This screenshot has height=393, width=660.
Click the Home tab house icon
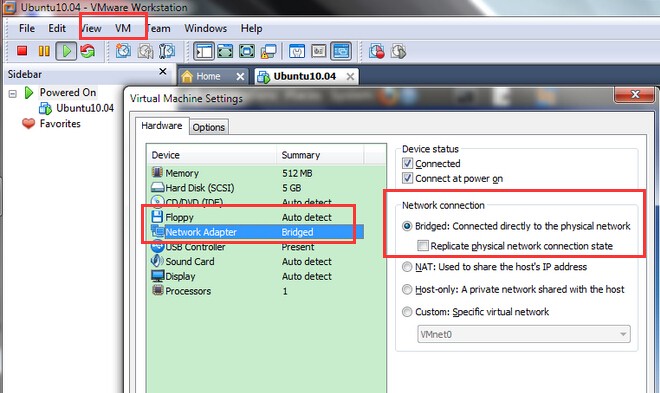[x=187, y=77]
